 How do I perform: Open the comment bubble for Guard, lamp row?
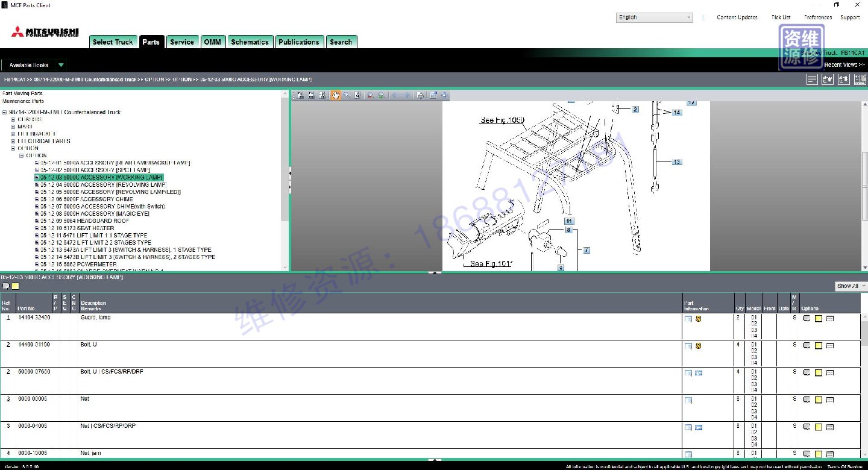coord(807,319)
